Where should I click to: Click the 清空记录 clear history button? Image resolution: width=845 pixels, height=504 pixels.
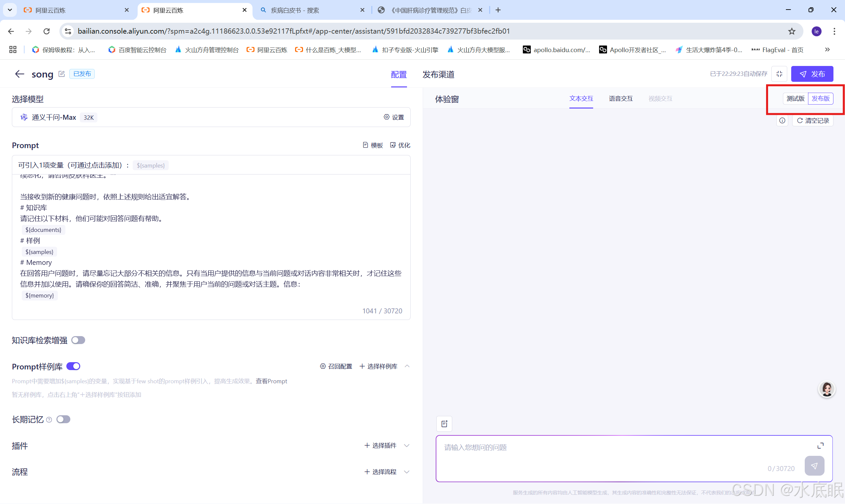(813, 121)
